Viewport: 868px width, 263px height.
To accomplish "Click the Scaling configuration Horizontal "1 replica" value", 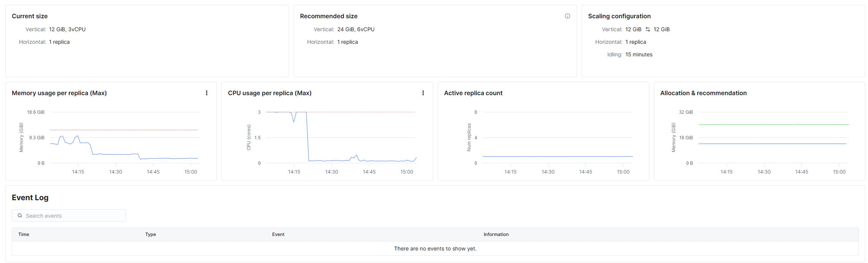I will pos(636,42).
